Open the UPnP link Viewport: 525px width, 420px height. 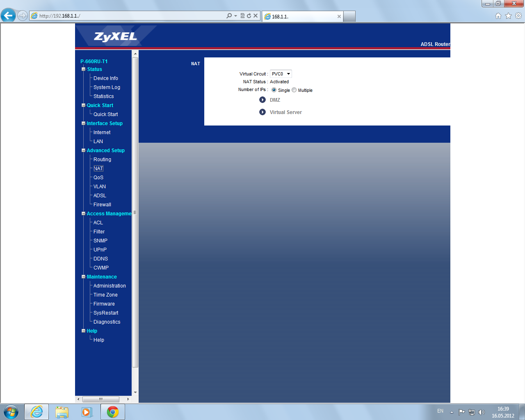(100, 250)
